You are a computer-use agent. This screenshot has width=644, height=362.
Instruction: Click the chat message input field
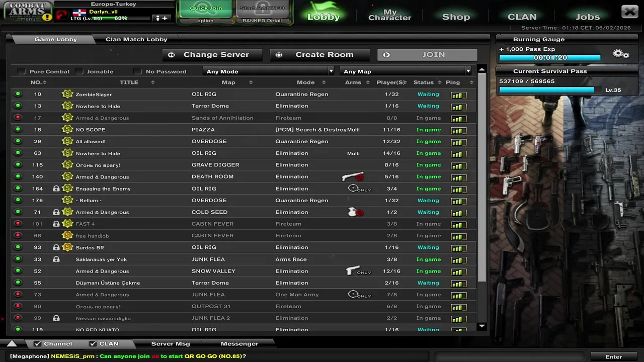point(509,357)
